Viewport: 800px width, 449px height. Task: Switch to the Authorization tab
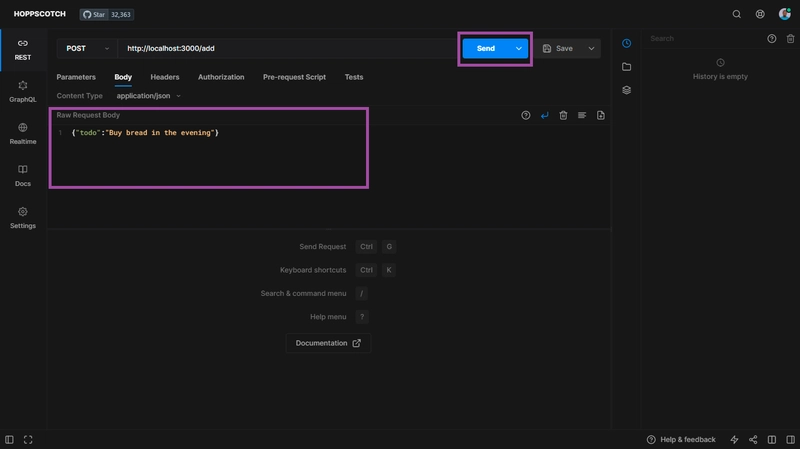click(221, 77)
